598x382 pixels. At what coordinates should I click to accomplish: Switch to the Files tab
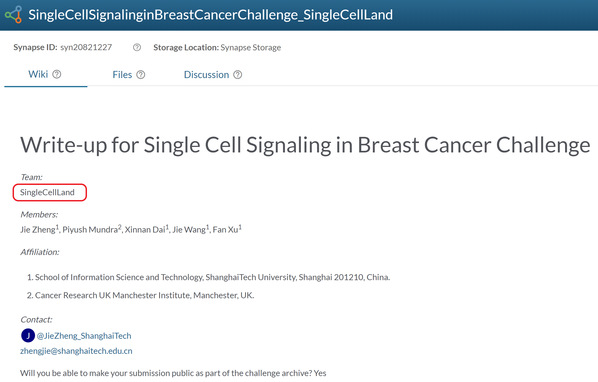click(x=122, y=75)
